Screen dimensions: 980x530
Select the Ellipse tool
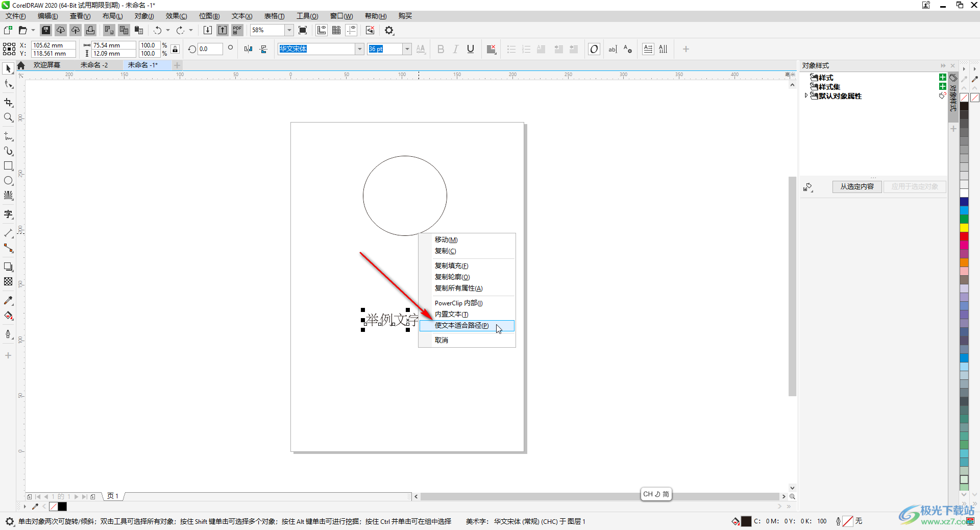pos(8,181)
